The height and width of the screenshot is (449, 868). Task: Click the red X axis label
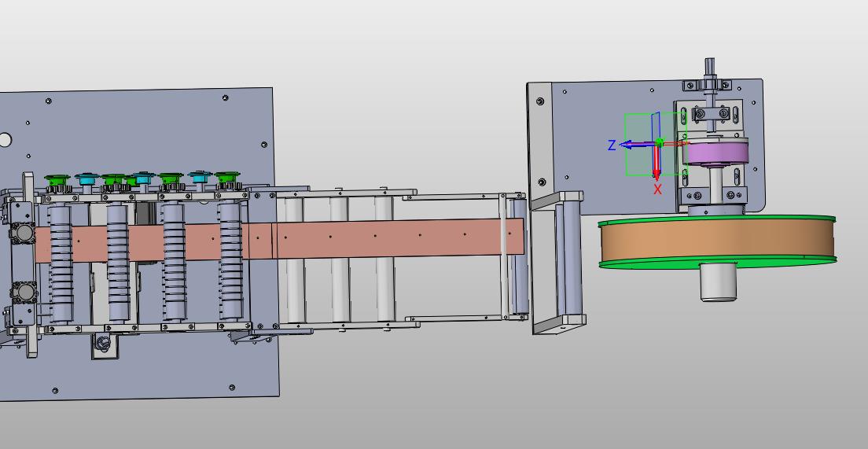[657, 190]
